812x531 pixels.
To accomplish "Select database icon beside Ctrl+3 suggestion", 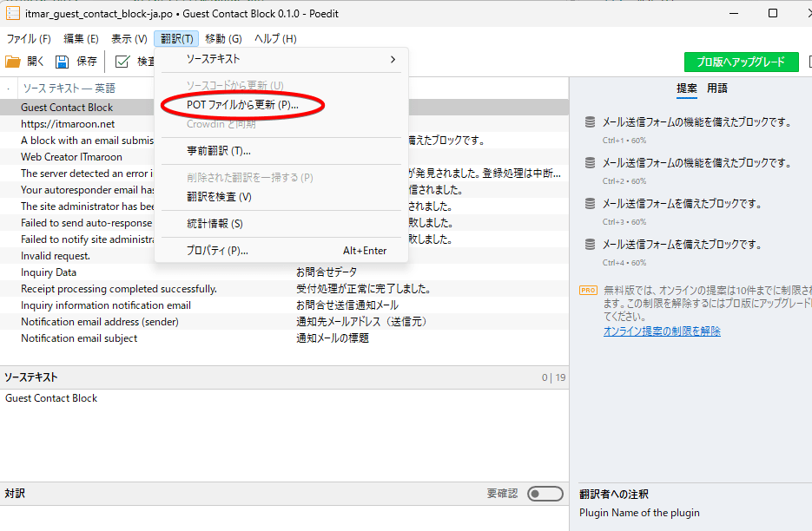I will pos(590,203).
